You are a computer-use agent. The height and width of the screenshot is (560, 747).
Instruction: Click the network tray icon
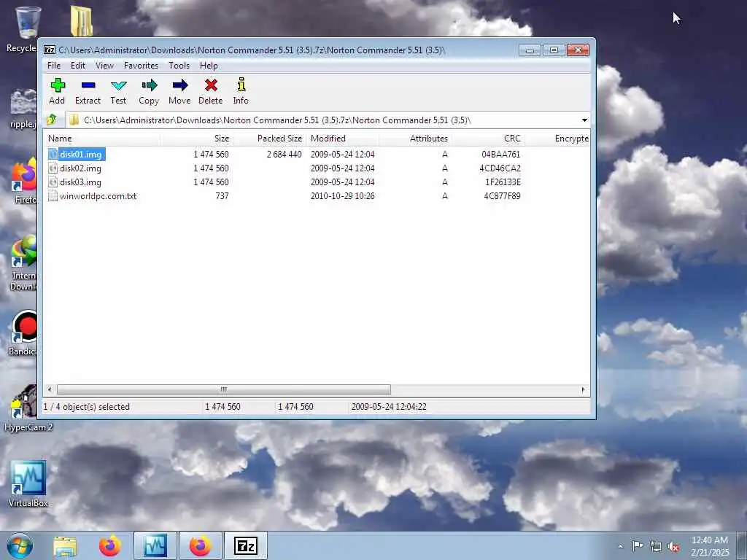pyautogui.click(x=656, y=546)
